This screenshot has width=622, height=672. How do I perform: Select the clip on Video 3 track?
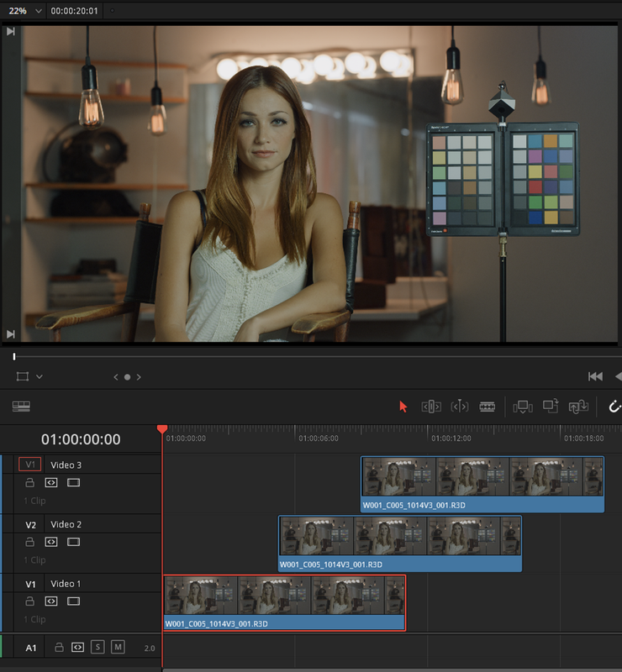482,485
